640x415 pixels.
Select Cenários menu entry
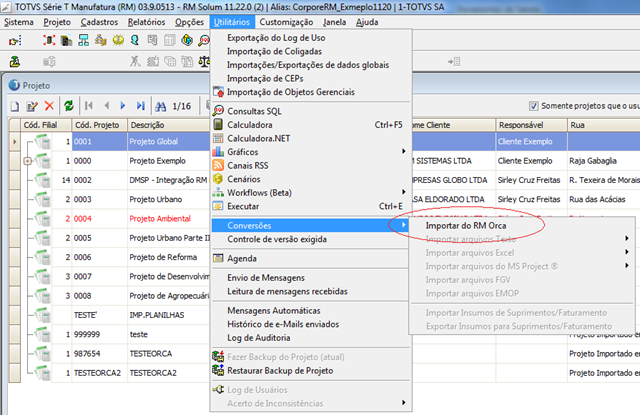[244, 179]
